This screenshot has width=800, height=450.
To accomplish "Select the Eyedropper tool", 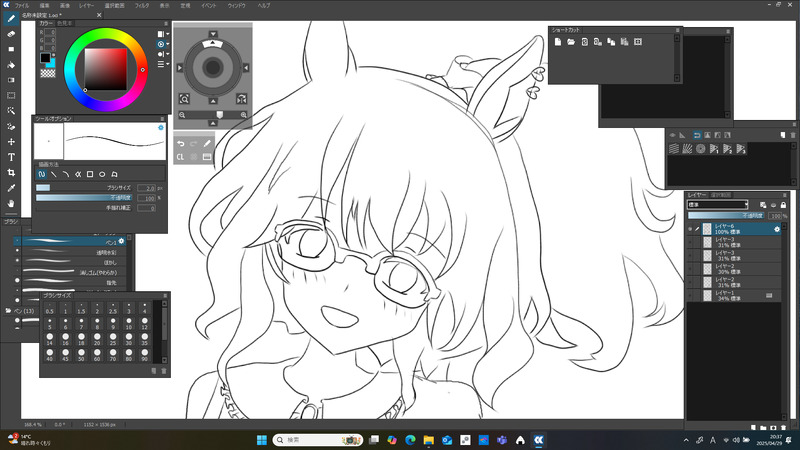I will (x=11, y=188).
